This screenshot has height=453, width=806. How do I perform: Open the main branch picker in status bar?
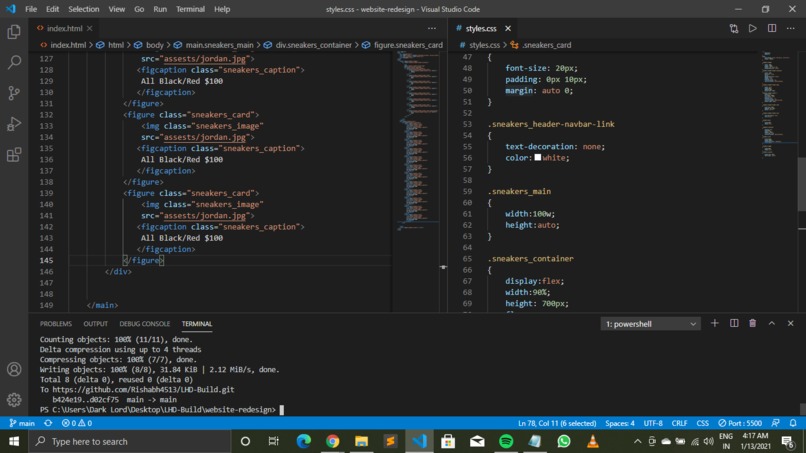21,423
